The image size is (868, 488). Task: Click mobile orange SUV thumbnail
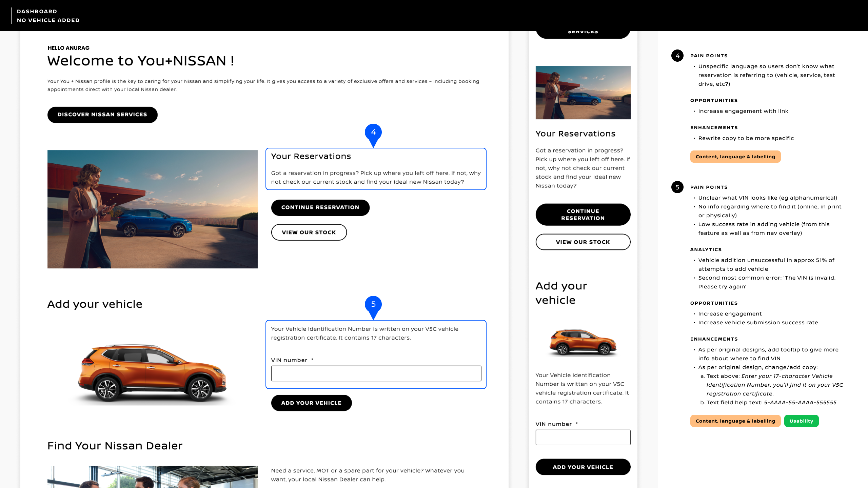pos(583,342)
